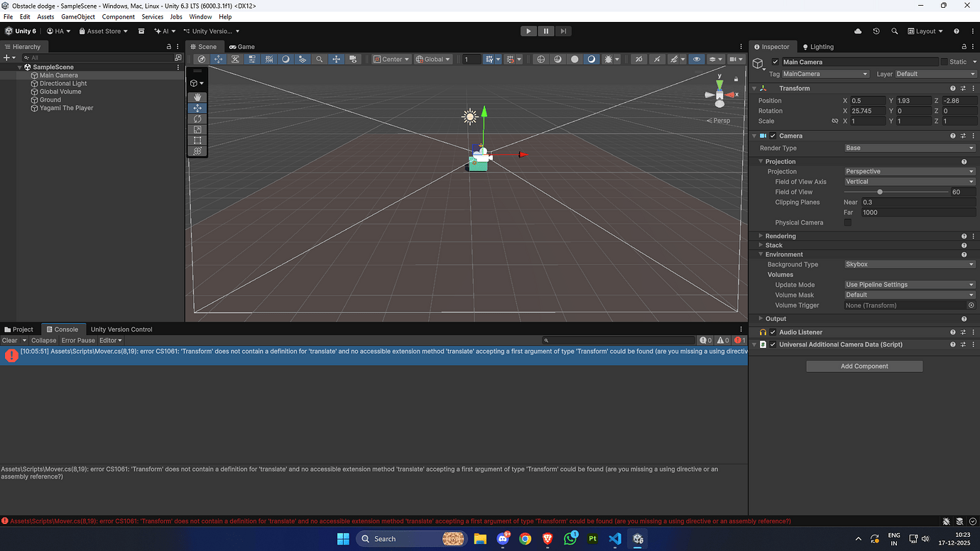Open the Field of View Axis dropdown

click(x=910, y=182)
